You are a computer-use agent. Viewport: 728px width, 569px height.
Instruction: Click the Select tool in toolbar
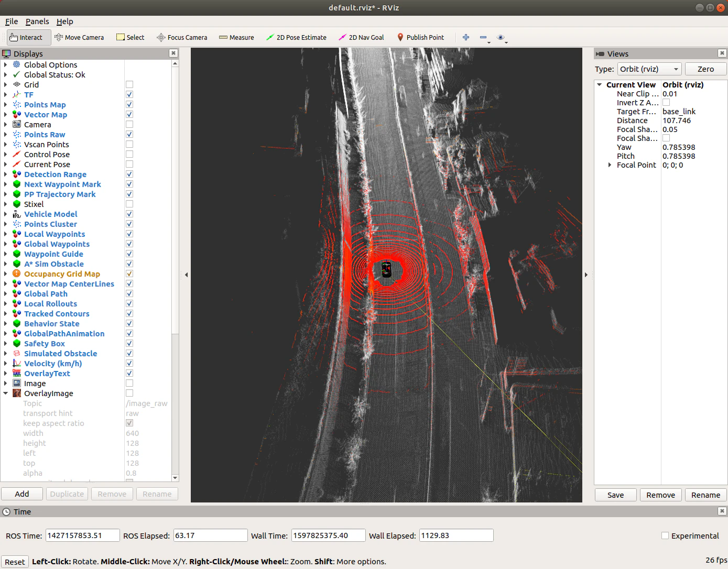130,37
